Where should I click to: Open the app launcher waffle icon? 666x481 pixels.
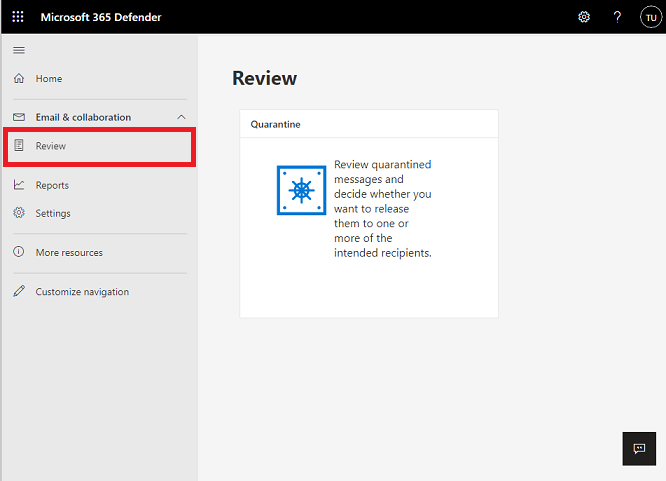18,17
